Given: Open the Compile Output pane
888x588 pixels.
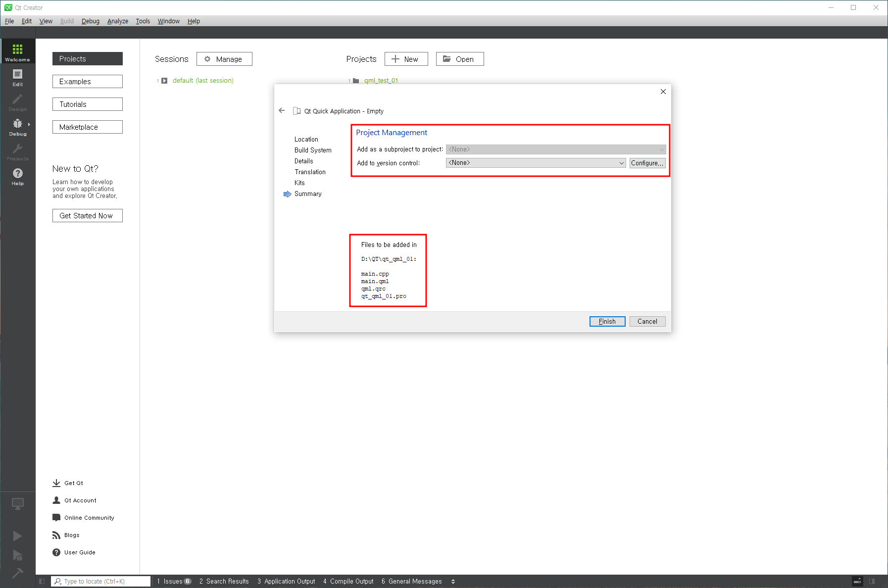Looking at the screenshot, I should (348, 582).
